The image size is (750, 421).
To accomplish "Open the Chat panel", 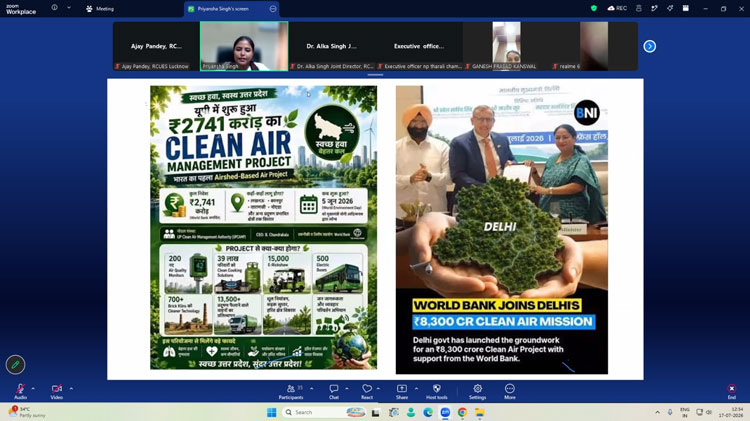I will click(x=334, y=391).
